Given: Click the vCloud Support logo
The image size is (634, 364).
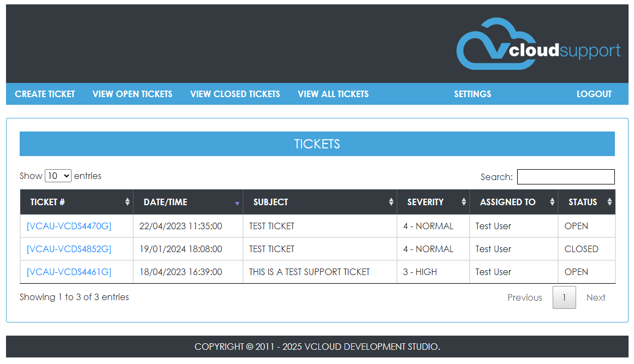Looking at the screenshot, I should [538, 45].
